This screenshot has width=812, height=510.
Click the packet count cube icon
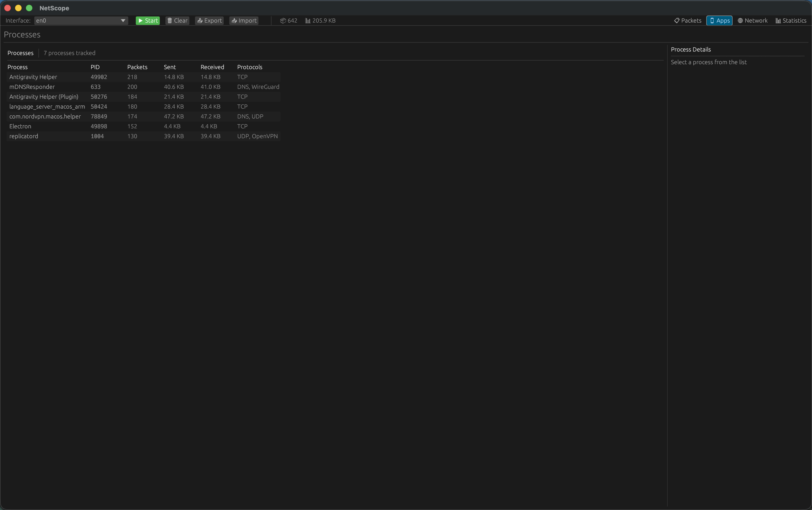283,21
